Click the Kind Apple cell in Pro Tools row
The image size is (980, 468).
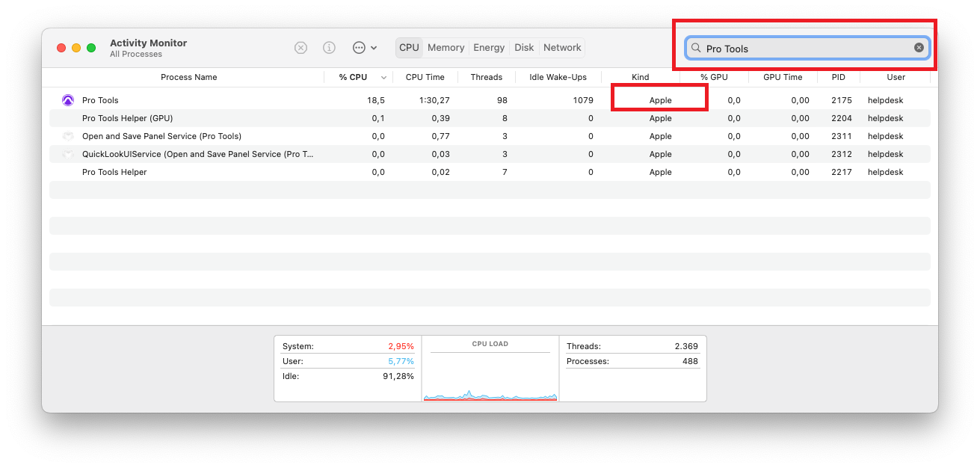[660, 100]
